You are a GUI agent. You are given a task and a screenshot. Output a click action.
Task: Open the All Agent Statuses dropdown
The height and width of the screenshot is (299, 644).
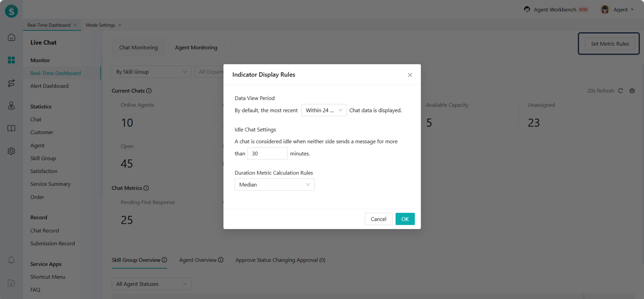pos(151,284)
